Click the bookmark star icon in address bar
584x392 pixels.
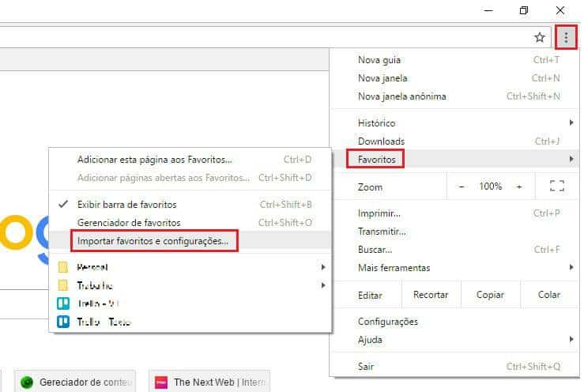540,37
